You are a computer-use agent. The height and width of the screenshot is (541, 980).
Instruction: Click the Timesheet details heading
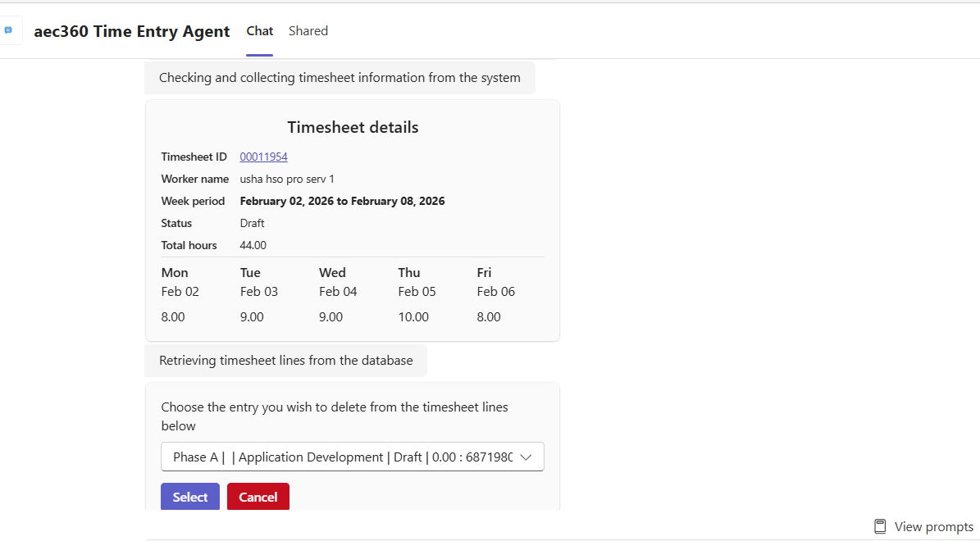point(353,127)
